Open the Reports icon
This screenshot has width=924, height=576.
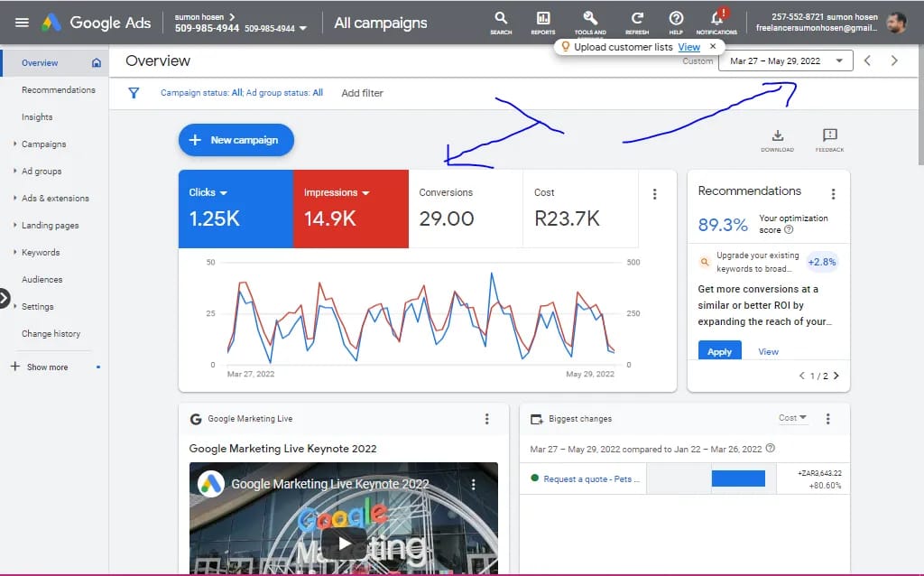click(543, 19)
